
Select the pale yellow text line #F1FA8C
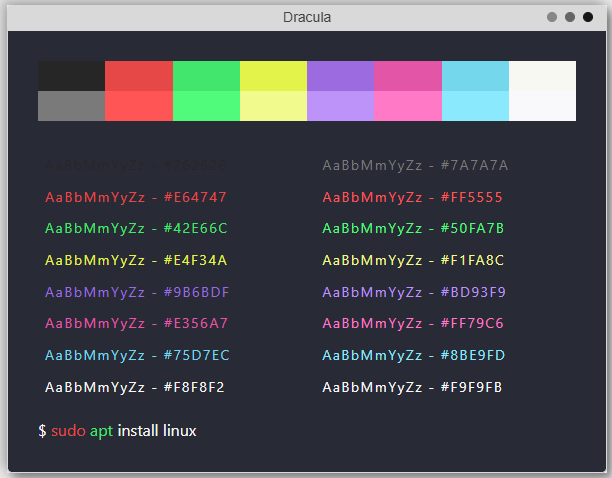(x=413, y=261)
